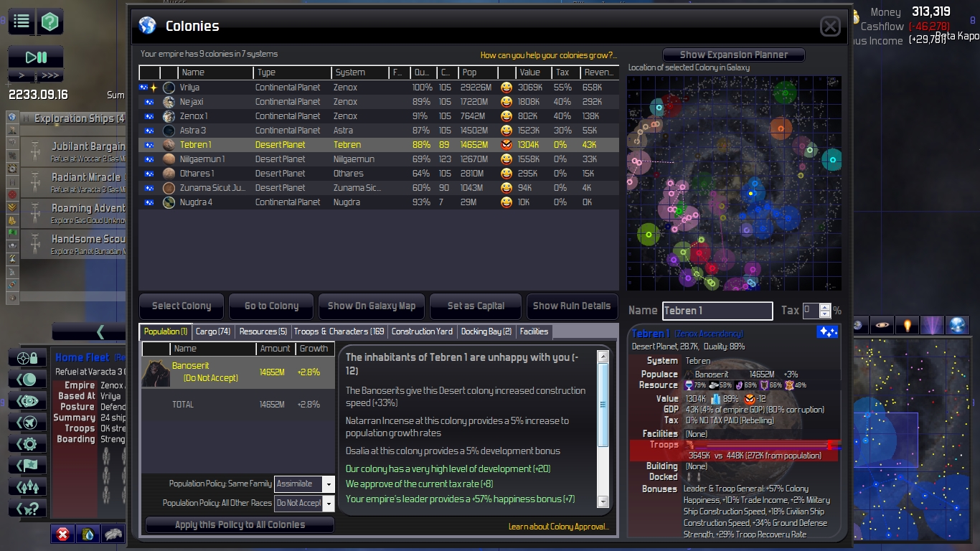Viewport: 980px width, 551px height.
Task: Click the Set as Capital button
Action: pos(476,306)
